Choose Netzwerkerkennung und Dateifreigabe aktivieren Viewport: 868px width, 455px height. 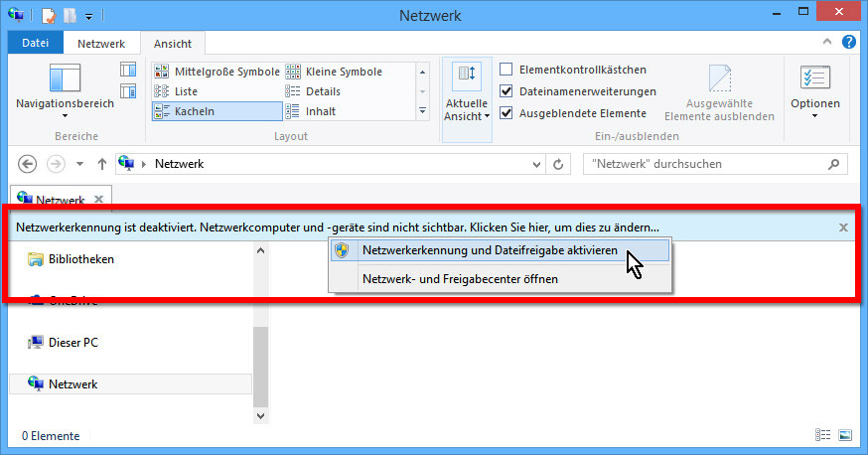490,251
